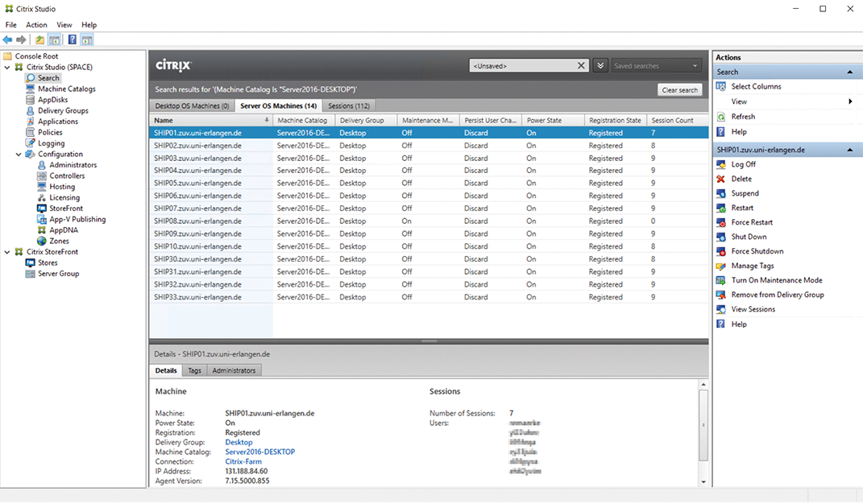Collapse the Search section in Actions pane
The width and height of the screenshot is (863, 504).
pos(849,72)
